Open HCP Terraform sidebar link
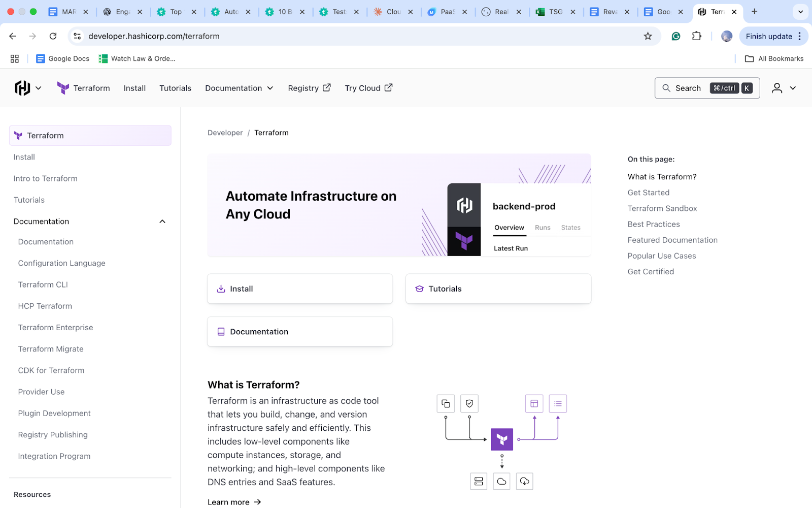The width and height of the screenshot is (812, 508). click(45, 306)
